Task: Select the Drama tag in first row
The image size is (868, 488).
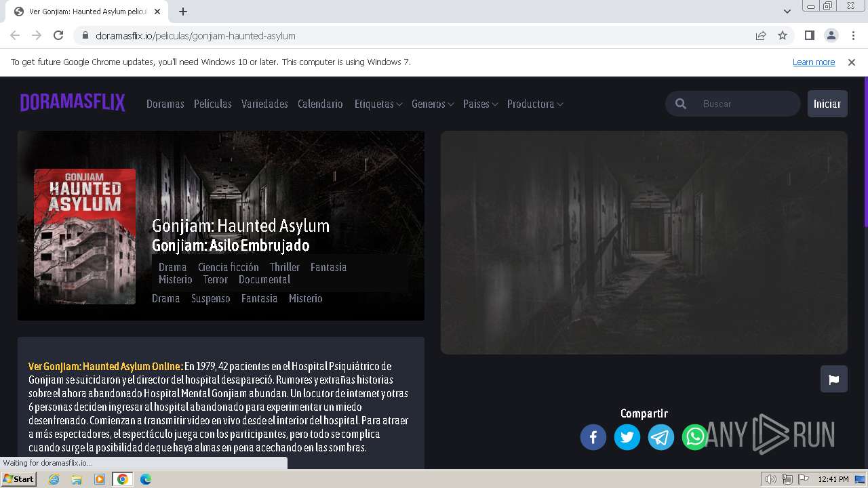Action: (x=172, y=267)
